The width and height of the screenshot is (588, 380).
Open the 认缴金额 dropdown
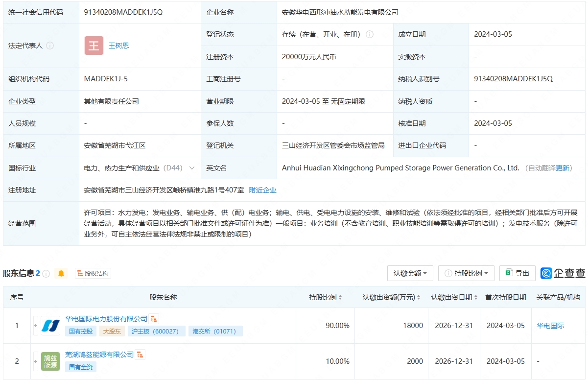click(410, 273)
